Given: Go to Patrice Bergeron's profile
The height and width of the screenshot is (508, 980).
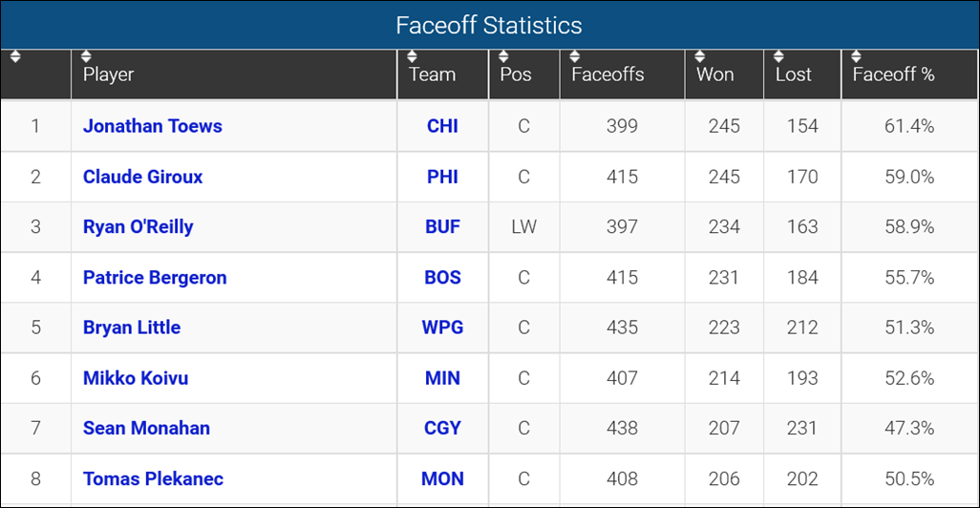Looking at the screenshot, I should [155, 278].
